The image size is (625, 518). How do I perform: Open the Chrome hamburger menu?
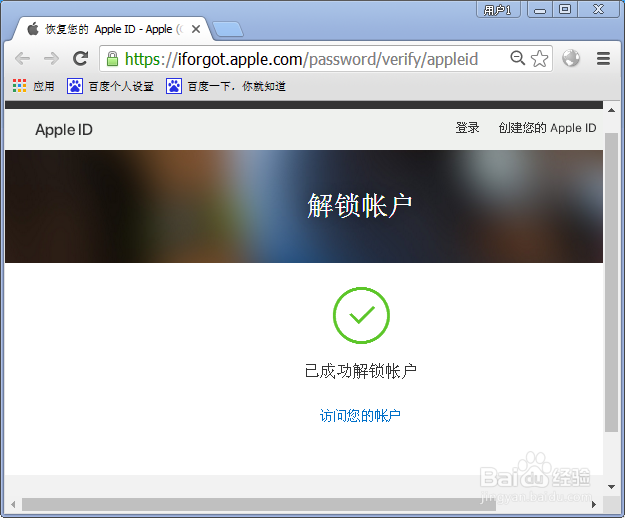coord(603,59)
